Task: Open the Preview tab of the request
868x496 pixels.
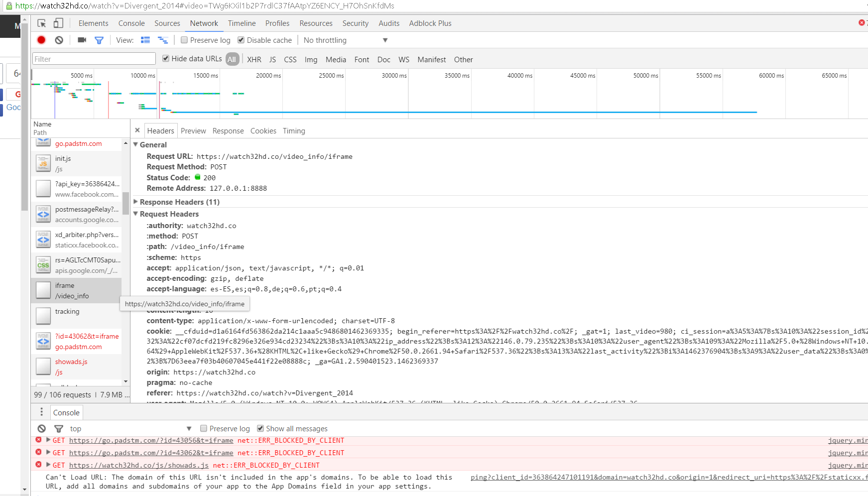Action: coord(193,131)
